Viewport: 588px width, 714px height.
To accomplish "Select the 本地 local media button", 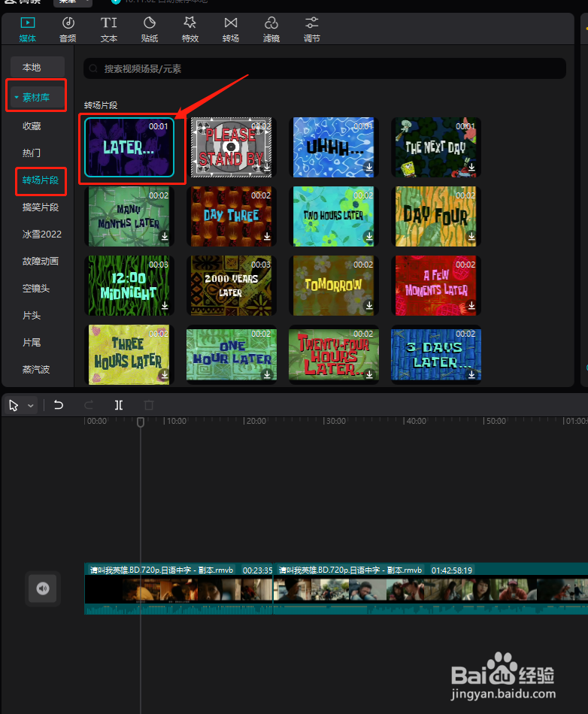I will pyautogui.click(x=38, y=68).
